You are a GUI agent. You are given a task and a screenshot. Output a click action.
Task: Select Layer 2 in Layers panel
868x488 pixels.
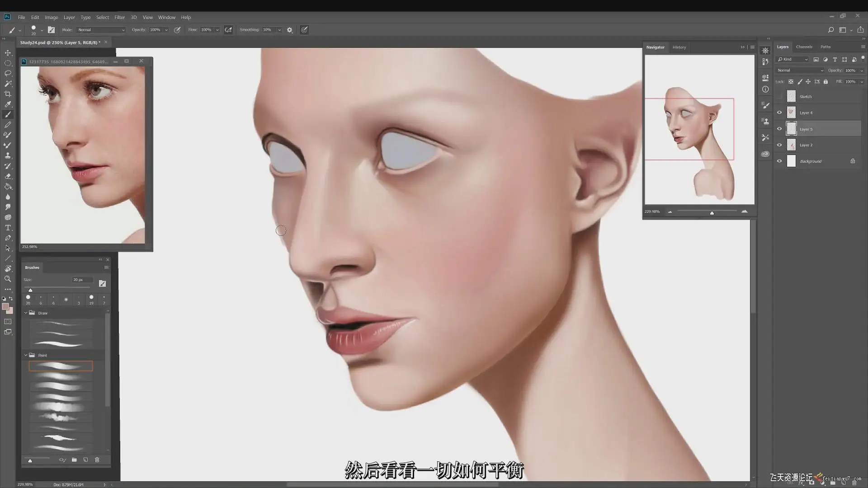(806, 145)
